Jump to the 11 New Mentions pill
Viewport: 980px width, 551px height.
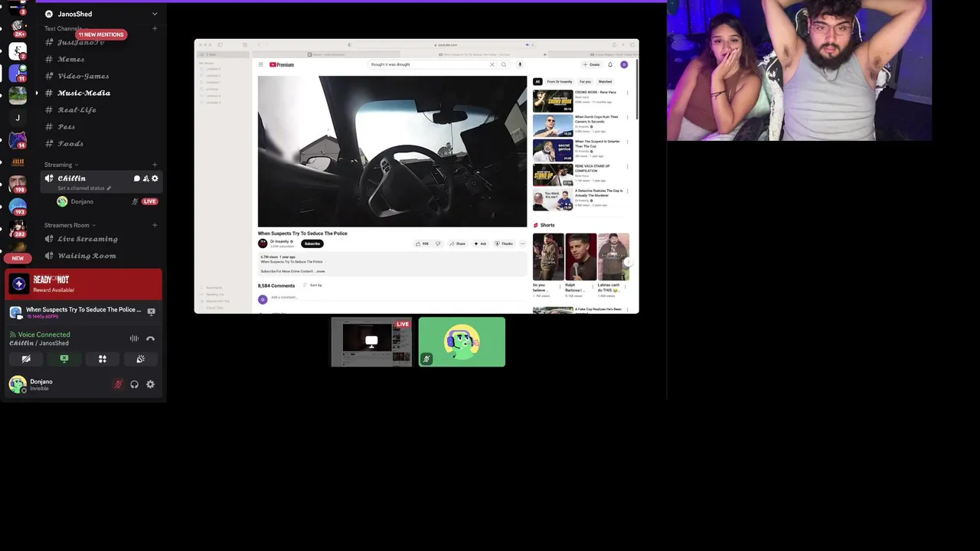[x=100, y=34]
